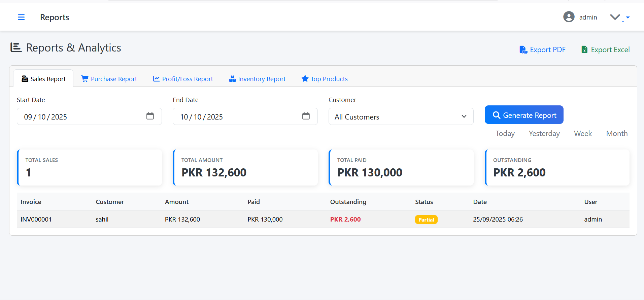Open the End Date calendar picker
Image resolution: width=644 pixels, height=300 pixels.
point(306,116)
